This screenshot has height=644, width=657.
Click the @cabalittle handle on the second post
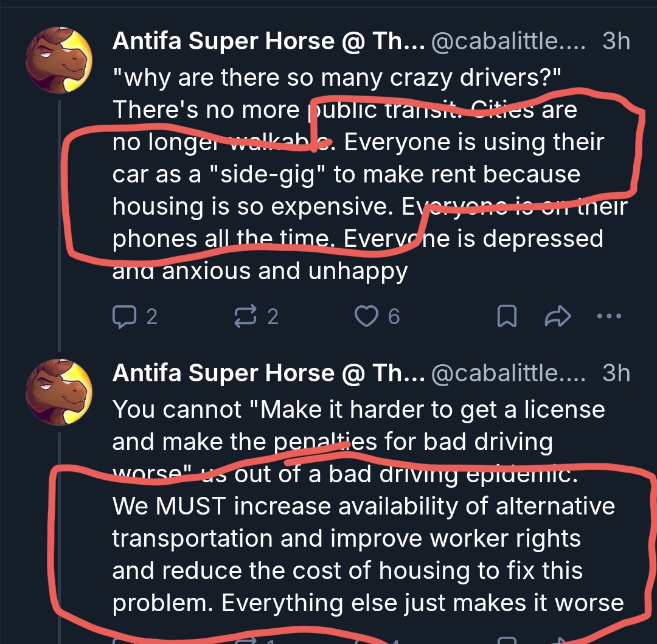click(508, 373)
